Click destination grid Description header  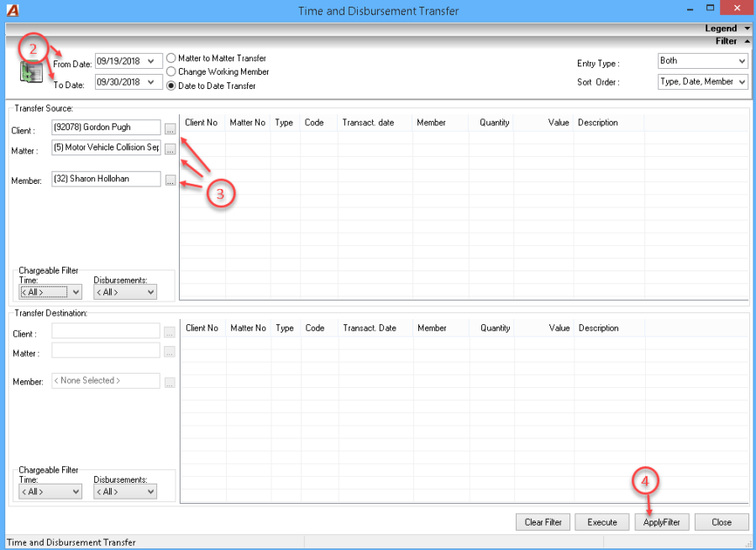610,327
